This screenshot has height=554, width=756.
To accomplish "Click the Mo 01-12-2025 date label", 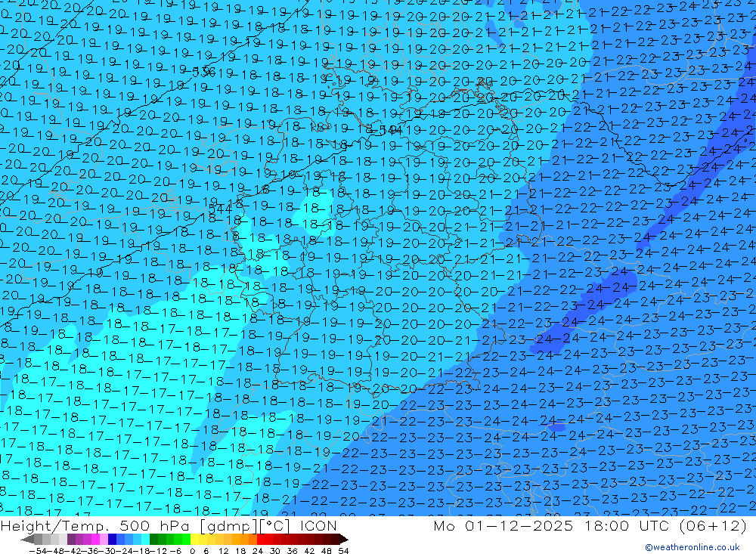I will [x=503, y=525].
